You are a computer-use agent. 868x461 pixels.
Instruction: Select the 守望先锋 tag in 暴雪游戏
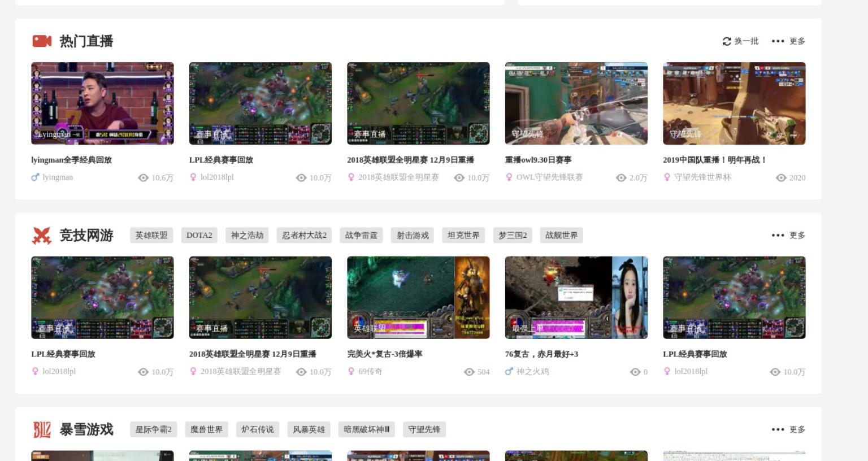424,430
